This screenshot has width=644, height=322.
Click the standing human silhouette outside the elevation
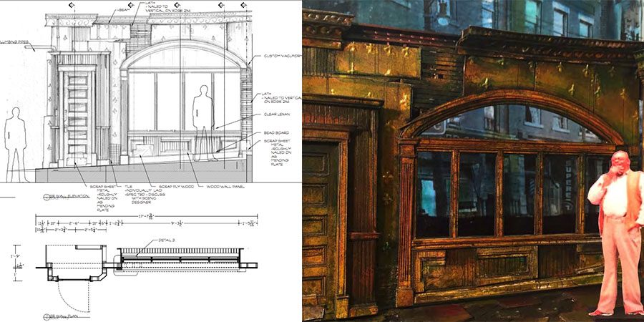click(x=16, y=145)
